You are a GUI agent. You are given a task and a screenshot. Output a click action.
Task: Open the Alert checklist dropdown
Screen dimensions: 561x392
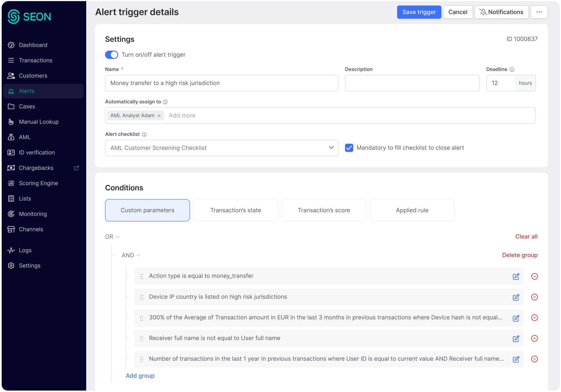coord(331,148)
